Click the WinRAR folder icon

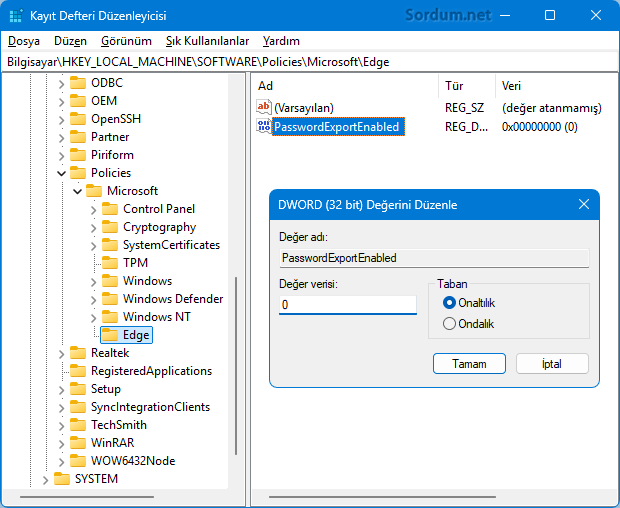click(x=78, y=443)
